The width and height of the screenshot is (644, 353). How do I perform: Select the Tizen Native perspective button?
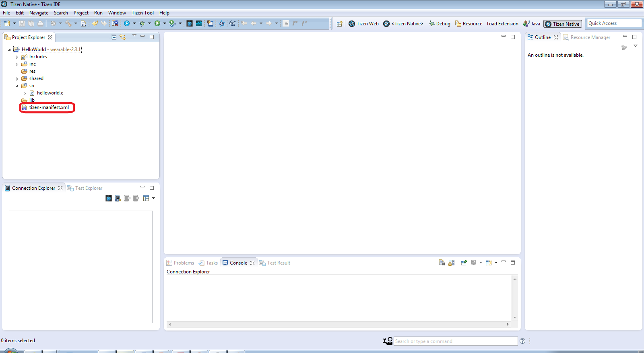[563, 24]
